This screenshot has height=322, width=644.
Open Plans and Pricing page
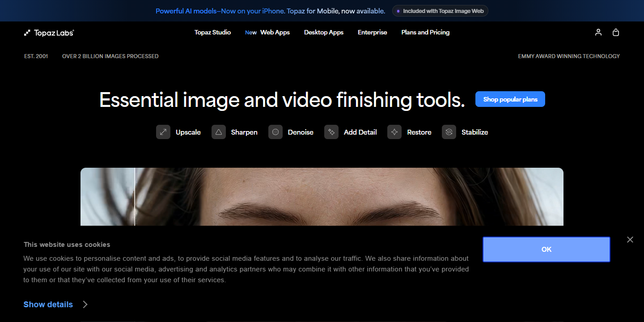tap(425, 32)
